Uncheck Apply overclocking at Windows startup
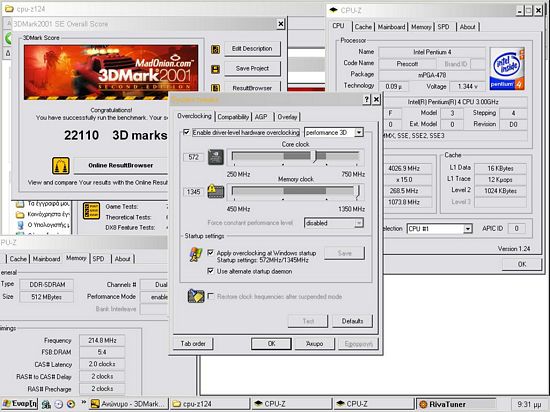This screenshot has width=550, height=412. coord(210,252)
